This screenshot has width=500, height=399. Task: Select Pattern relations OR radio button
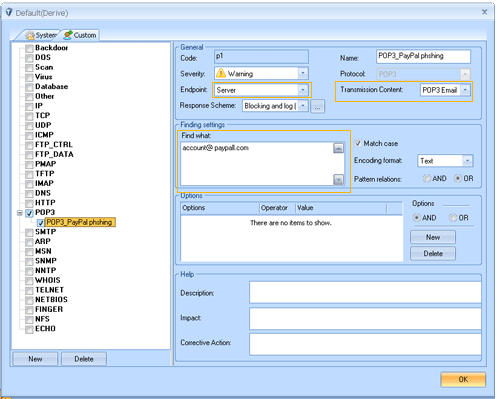458,178
